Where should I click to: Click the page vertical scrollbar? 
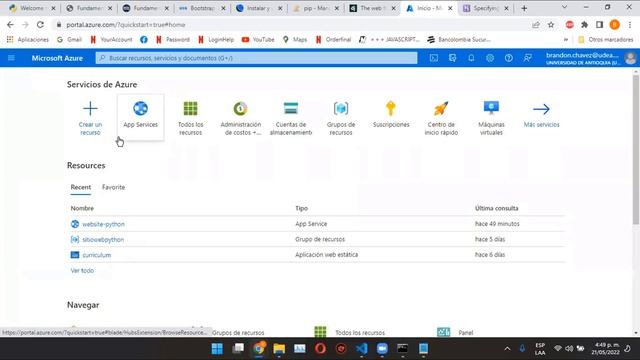636,149
